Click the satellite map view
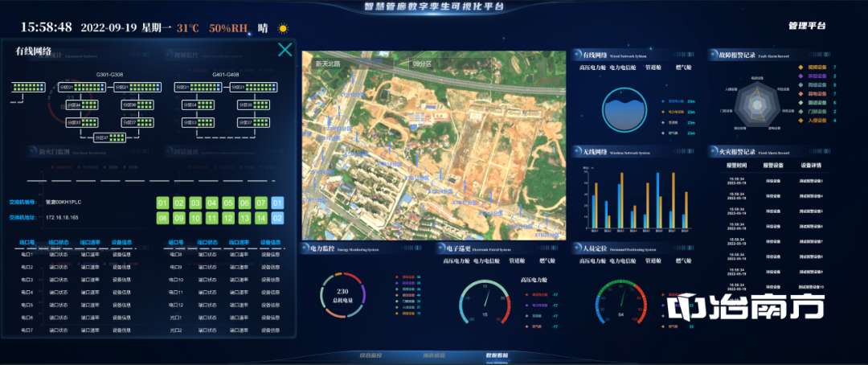The height and width of the screenshot is (365, 868). coord(434,145)
